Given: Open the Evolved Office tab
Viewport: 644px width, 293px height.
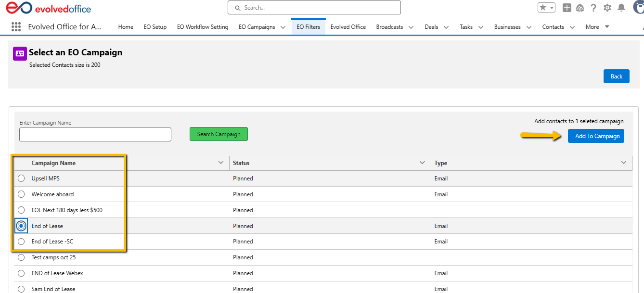Looking at the screenshot, I should tap(348, 27).
